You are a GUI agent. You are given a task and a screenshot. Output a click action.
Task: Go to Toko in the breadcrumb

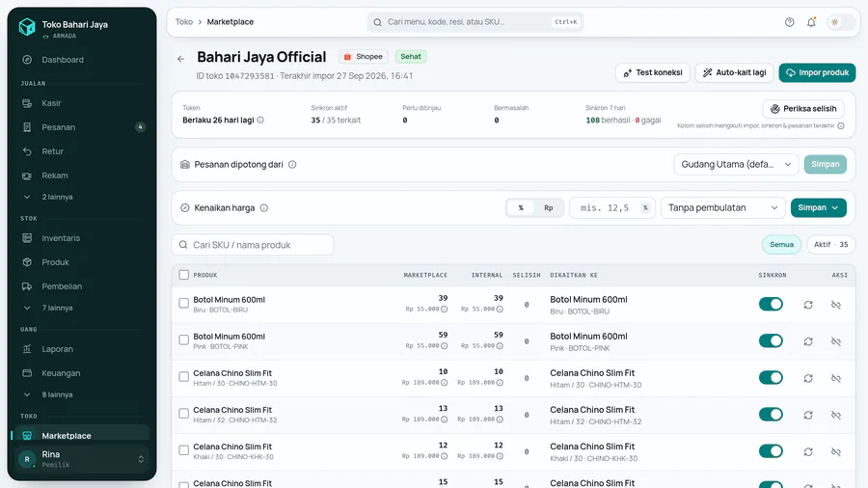(x=184, y=22)
